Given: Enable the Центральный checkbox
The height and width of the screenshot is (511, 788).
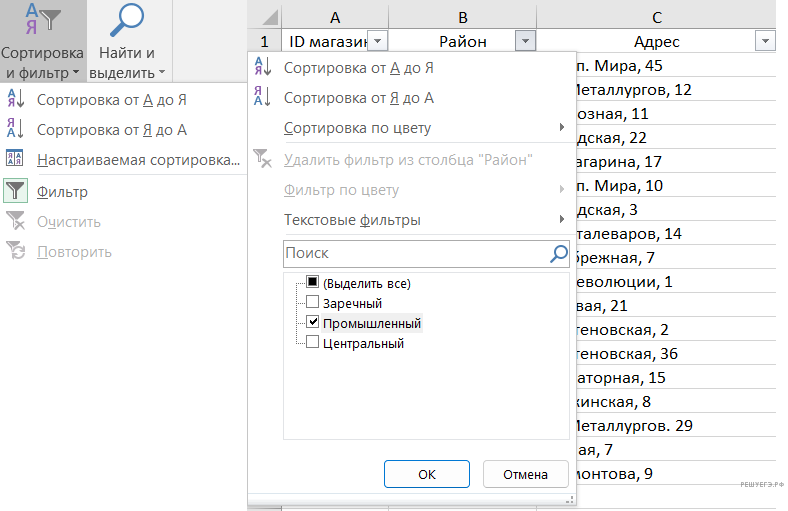Looking at the screenshot, I should click(x=313, y=343).
